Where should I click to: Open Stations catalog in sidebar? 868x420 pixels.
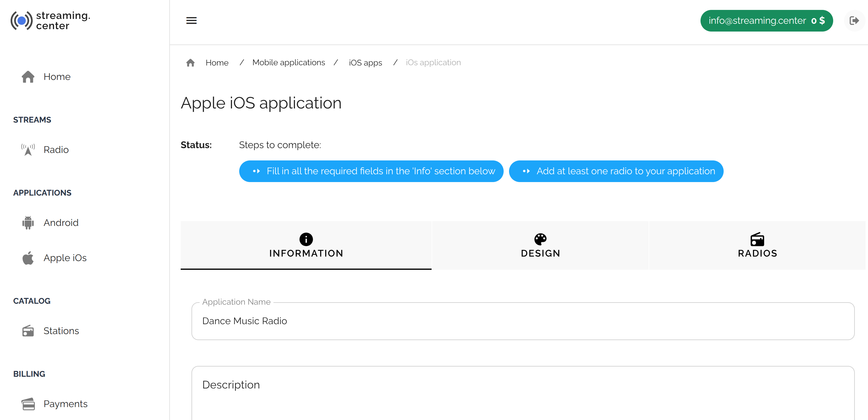tap(61, 330)
